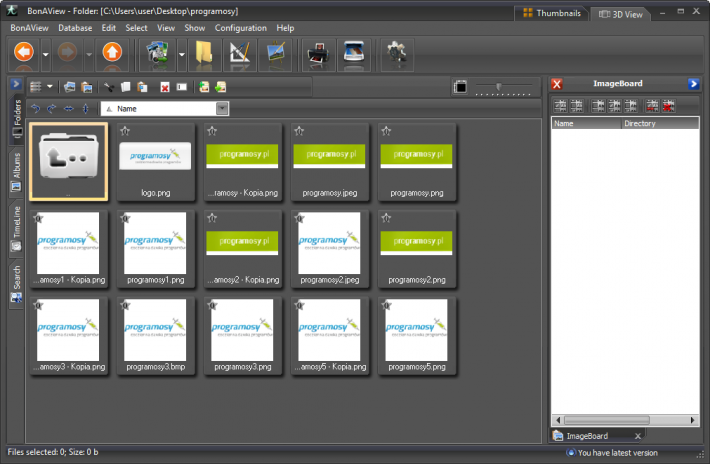Open settings via the gears icon
Screen dimensions: 710x464
click(397, 53)
